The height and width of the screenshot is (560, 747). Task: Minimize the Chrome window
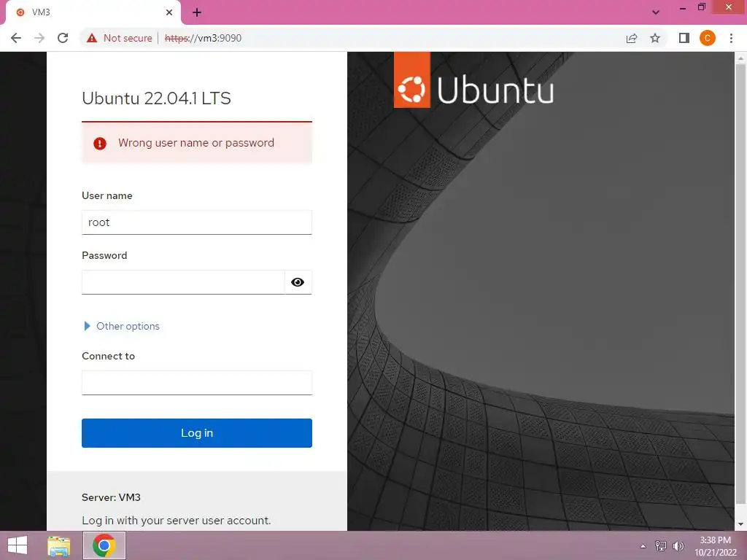[x=683, y=8]
